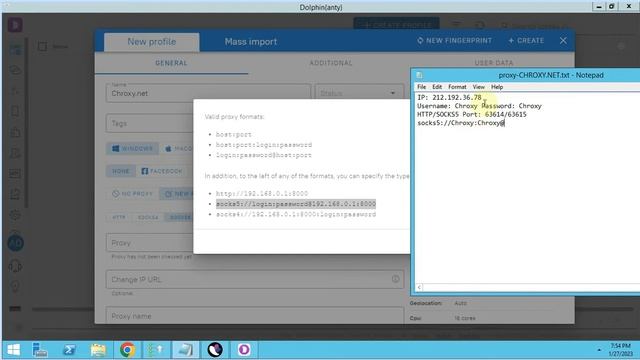This screenshot has width=640, height=360.
Task: Tick the select-all checkbox behind the dialog
Action: pyautogui.click(x=42, y=46)
